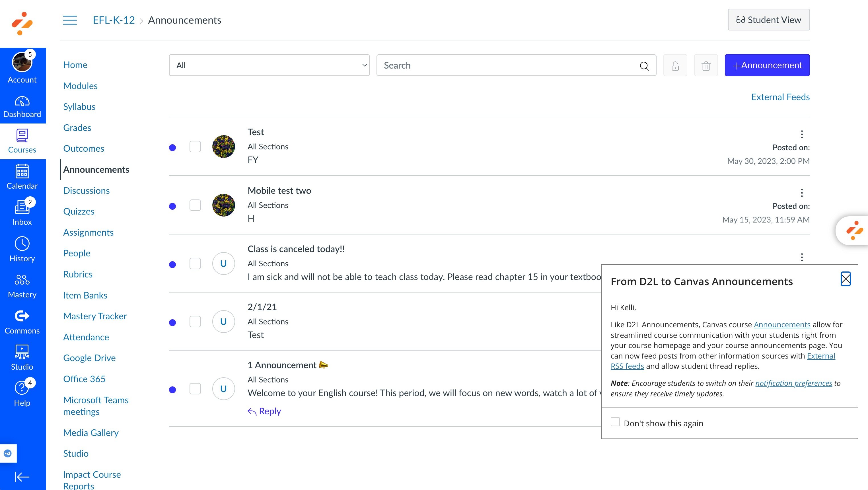The width and height of the screenshot is (868, 490).
Task: Click the search magnifier icon
Action: coord(644,66)
